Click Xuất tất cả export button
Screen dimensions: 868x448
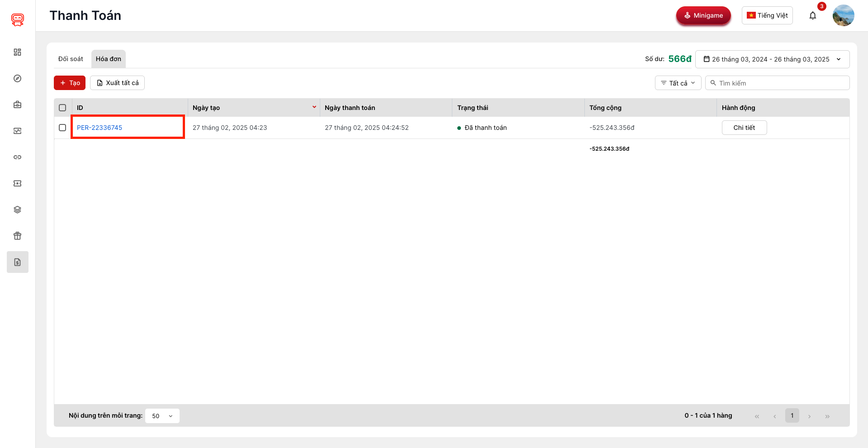coord(117,83)
